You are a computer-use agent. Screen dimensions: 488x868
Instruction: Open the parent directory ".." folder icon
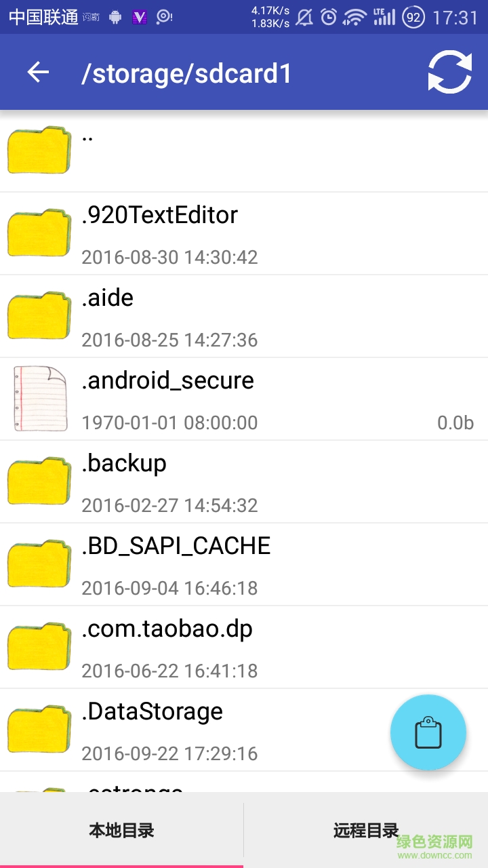[x=39, y=150]
